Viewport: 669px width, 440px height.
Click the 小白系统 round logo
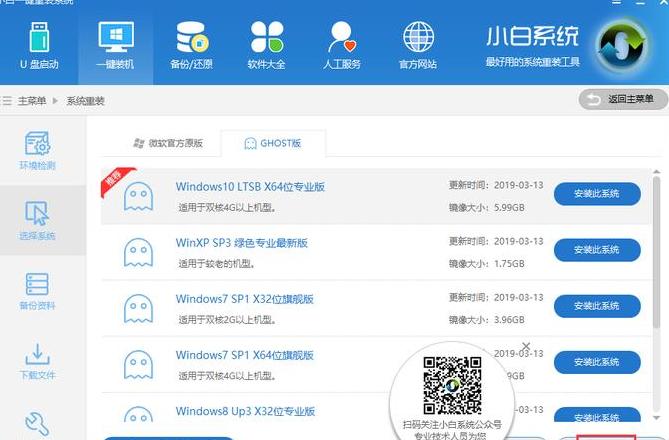pyautogui.click(x=622, y=45)
